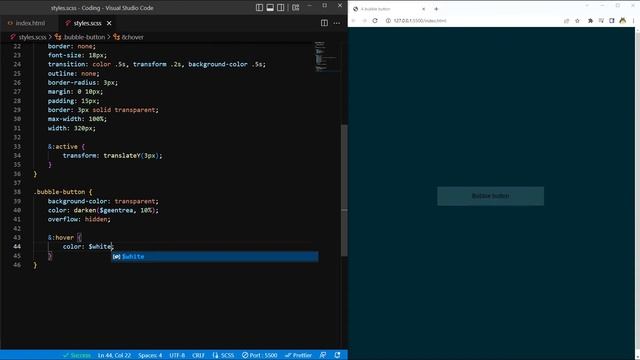
Task: Go back in the browser
Action: (353, 20)
